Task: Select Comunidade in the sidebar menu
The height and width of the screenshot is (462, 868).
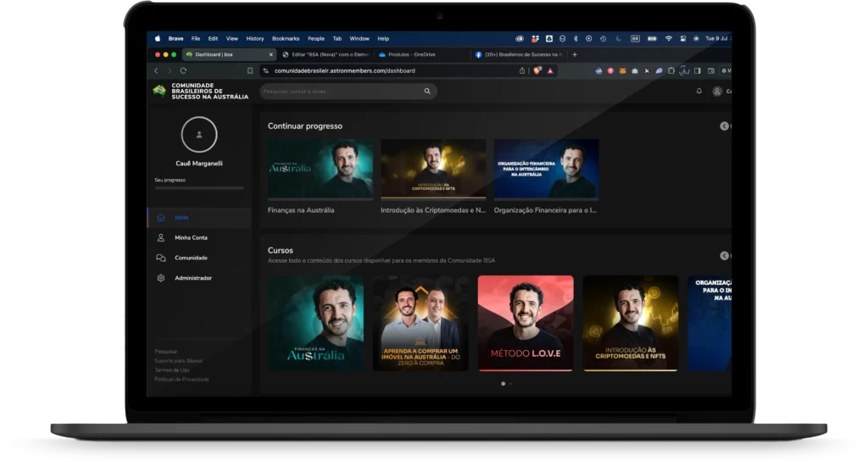Action: tap(191, 258)
